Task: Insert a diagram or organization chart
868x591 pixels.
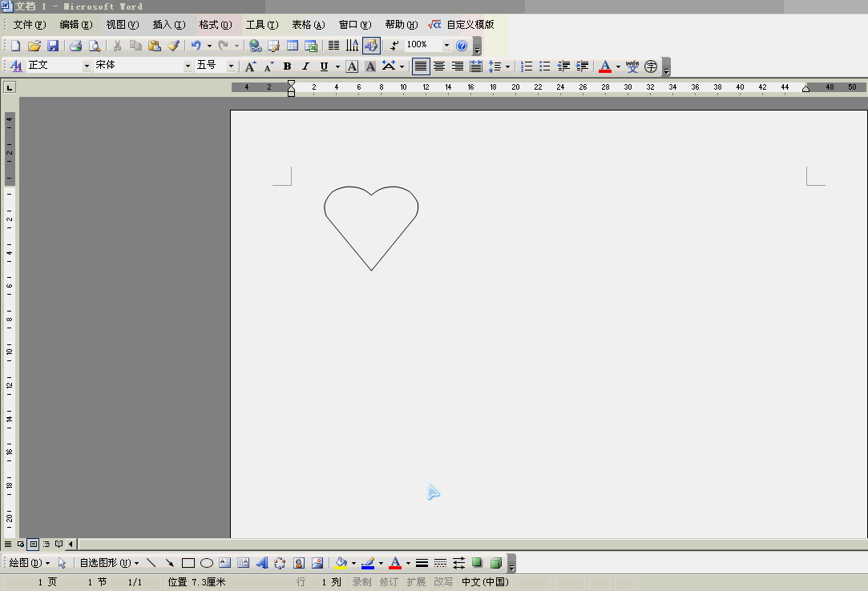Action: [x=280, y=563]
